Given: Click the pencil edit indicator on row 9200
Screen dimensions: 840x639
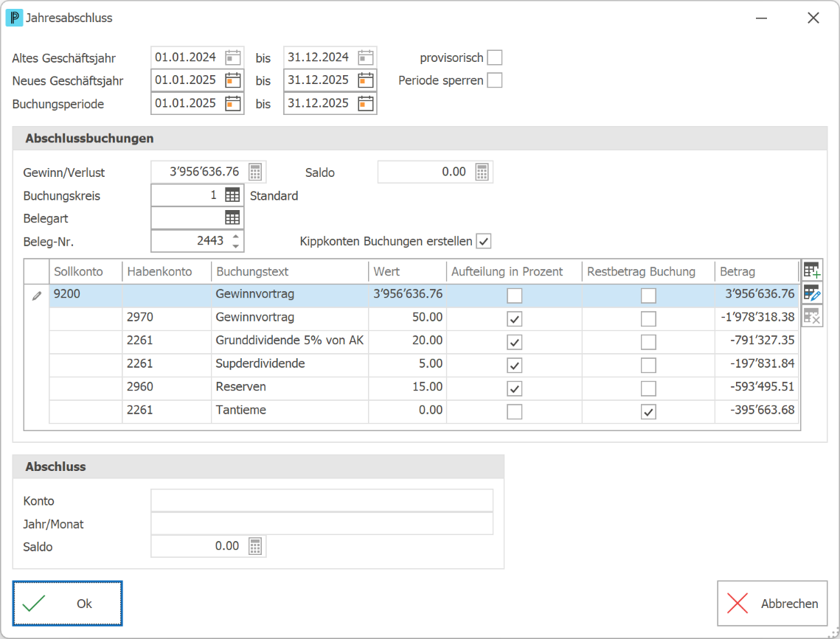Looking at the screenshot, I should pos(36,296).
